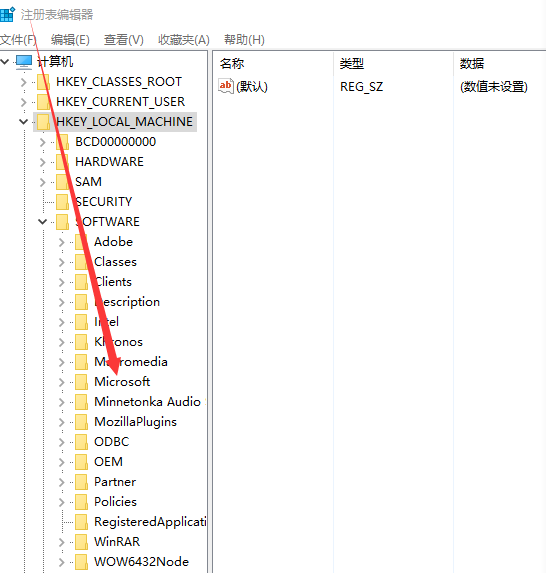Click the folder icon of Microsoft
This screenshot has height=573, width=546.
(x=81, y=382)
